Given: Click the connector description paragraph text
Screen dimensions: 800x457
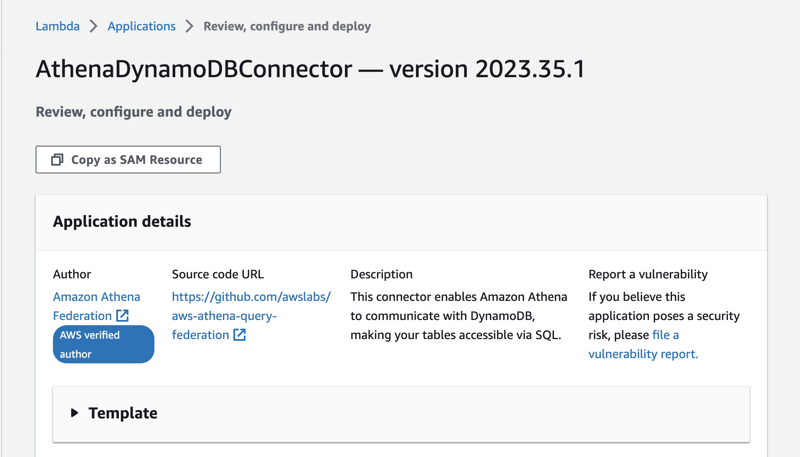Looking at the screenshot, I should [x=458, y=316].
